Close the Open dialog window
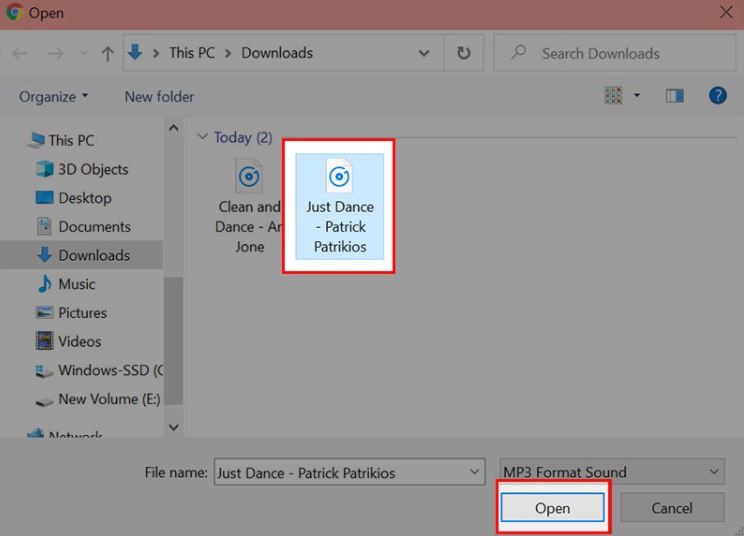Image resolution: width=744 pixels, height=536 pixels. pos(726,12)
